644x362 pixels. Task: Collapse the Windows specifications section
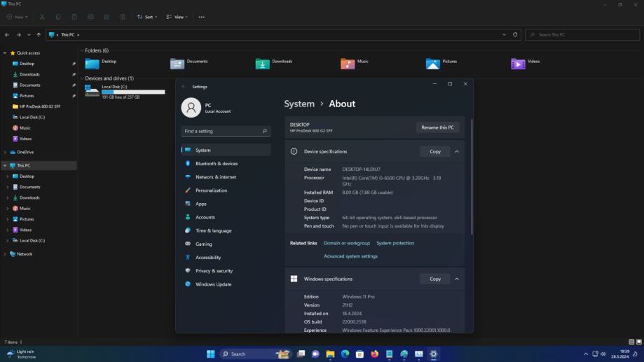tap(457, 279)
